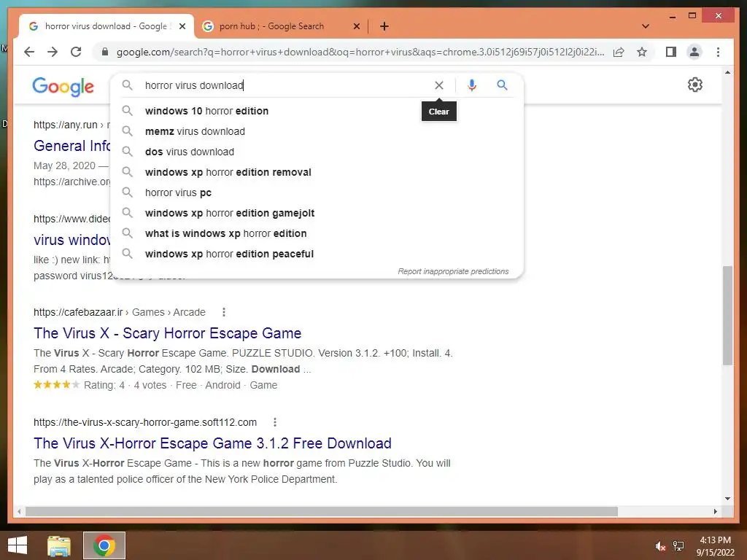This screenshot has width=747, height=560.
Task: Choose suggestion 'what is windows xp horror edition'
Action: (226, 234)
